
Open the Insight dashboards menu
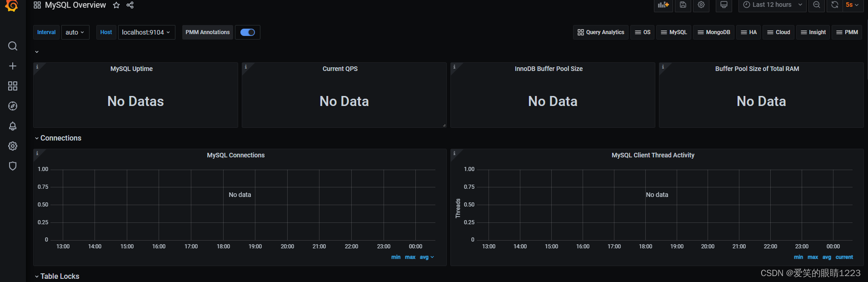pos(813,32)
